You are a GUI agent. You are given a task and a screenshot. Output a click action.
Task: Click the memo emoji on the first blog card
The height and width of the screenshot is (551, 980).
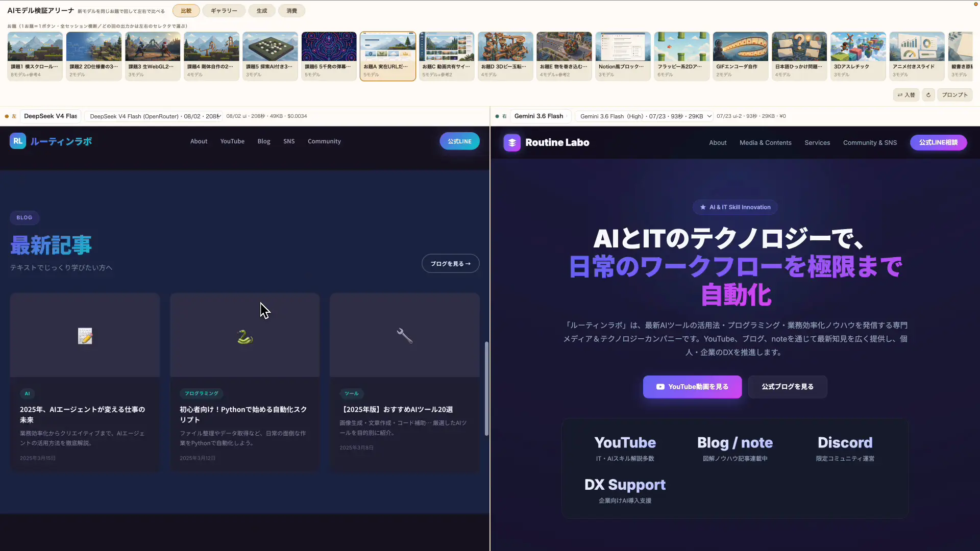click(x=85, y=336)
